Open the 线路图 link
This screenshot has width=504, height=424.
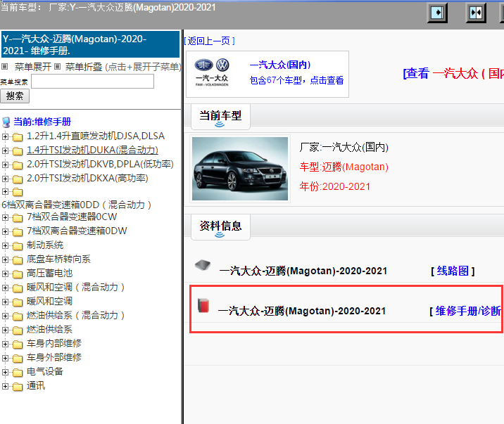pos(453,271)
